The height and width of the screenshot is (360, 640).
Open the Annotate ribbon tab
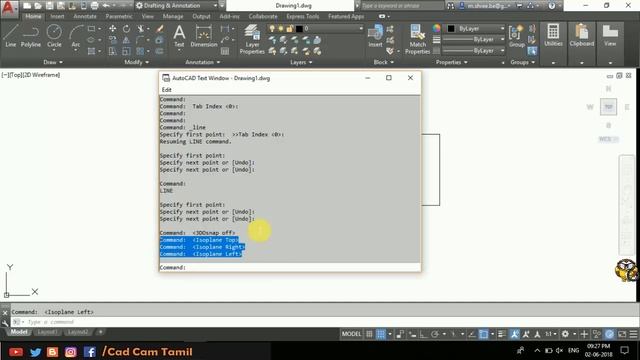tap(85, 16)
